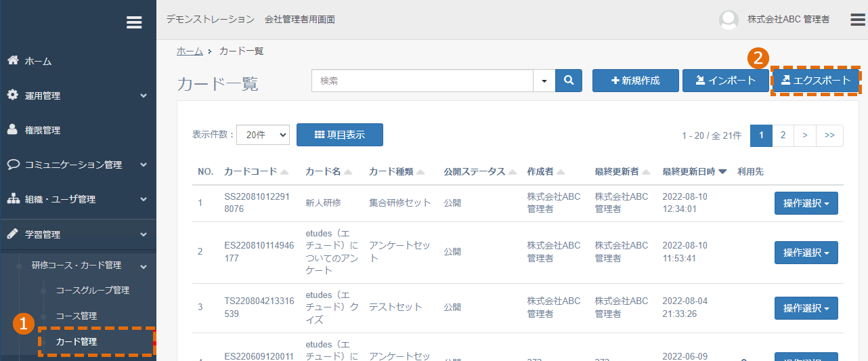Image resolution: width=868 pixels, height=361 pixels.
Task: Jump to last page with >> button
Action: [x=829, y=135]
